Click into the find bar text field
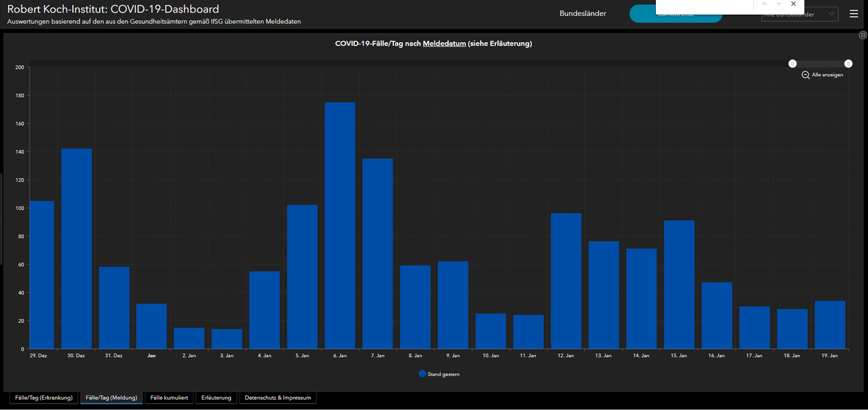This screenshot has width=868, height=410. pos(702,6)
